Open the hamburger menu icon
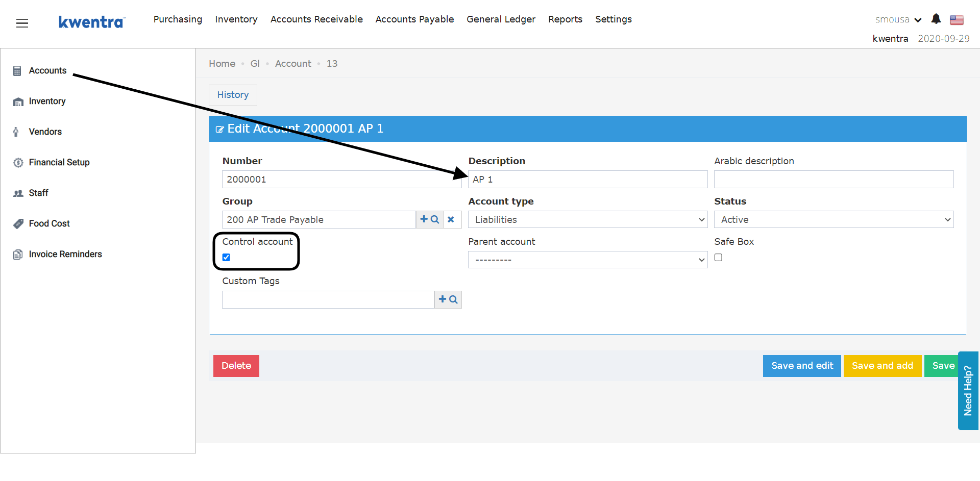The width and height of the screenshot is (980, 481). (22, 23)
